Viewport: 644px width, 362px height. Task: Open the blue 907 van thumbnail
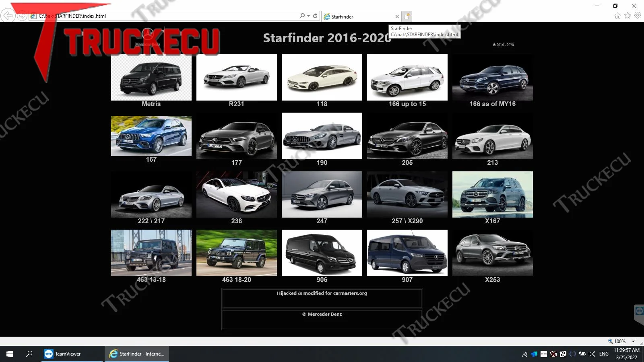[407, 253]
